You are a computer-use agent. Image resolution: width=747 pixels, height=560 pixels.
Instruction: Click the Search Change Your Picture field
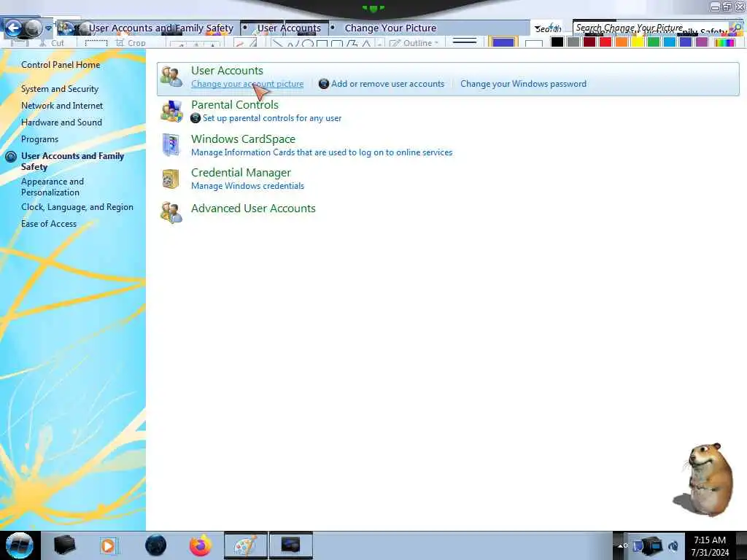[651, 28]
